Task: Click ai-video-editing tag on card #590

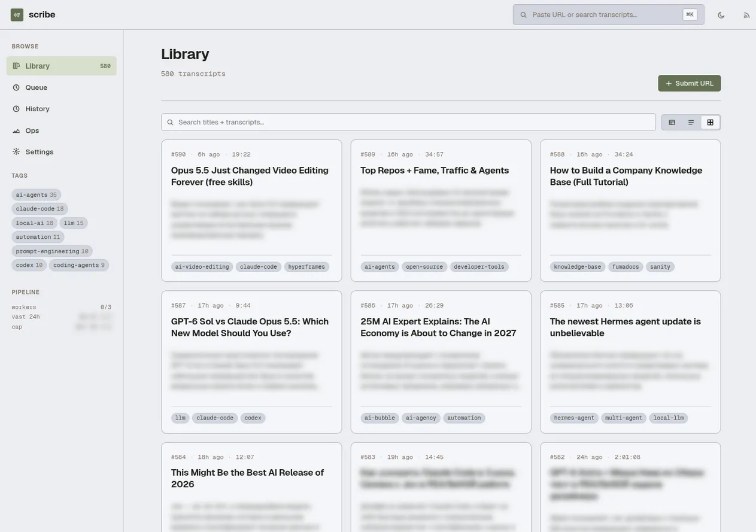Action: [202, 267]
